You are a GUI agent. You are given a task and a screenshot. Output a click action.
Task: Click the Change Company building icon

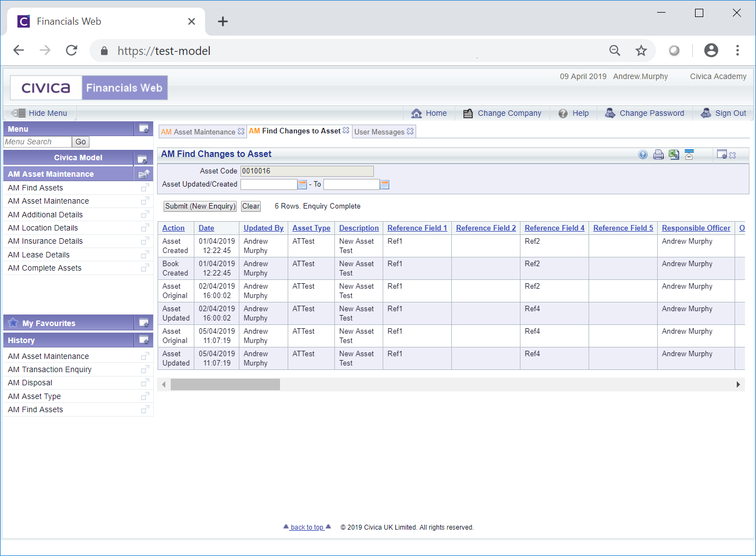(x=468, y=113)
